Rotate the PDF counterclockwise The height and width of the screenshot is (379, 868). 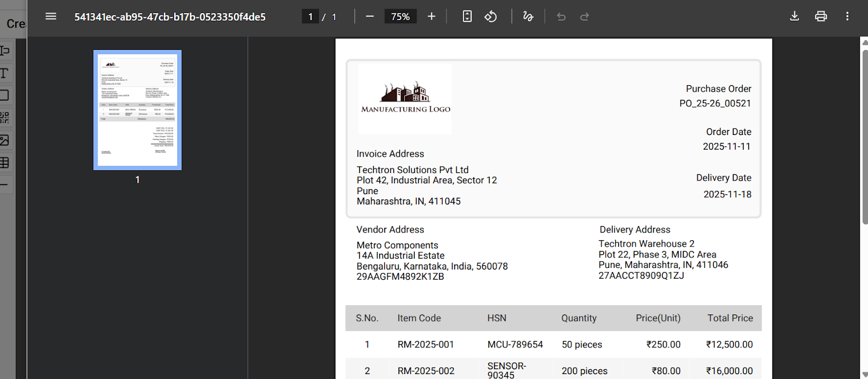(x=491, y=16)
